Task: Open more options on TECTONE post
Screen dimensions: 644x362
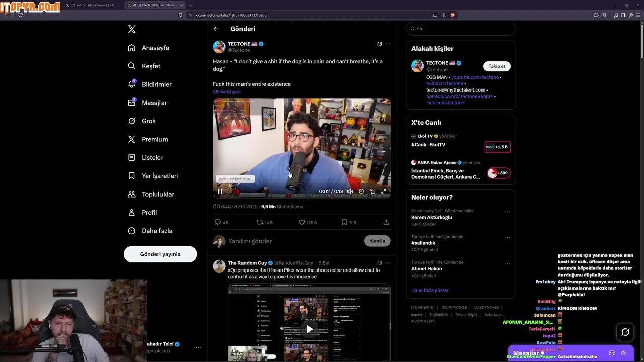Action: (388, 44)
